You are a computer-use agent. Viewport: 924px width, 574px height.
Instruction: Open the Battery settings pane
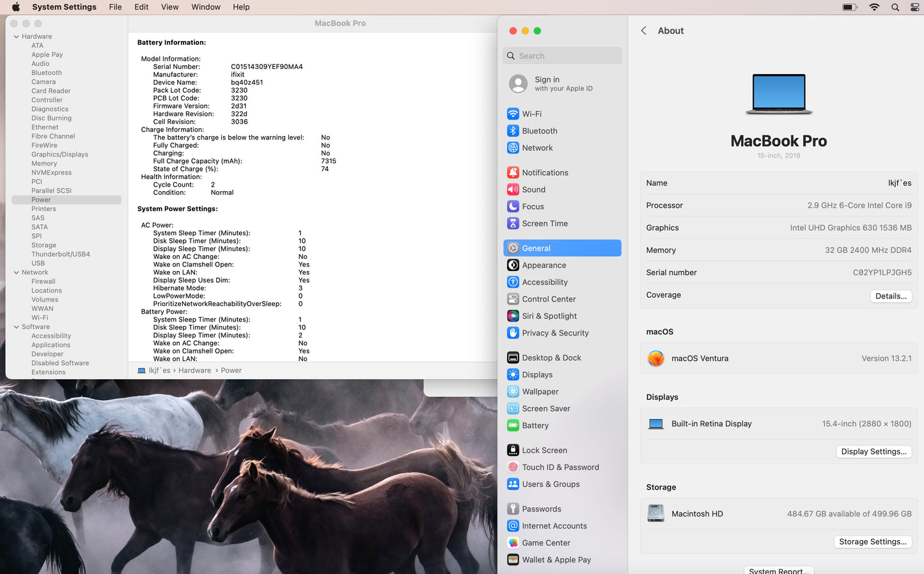(535, 426)
